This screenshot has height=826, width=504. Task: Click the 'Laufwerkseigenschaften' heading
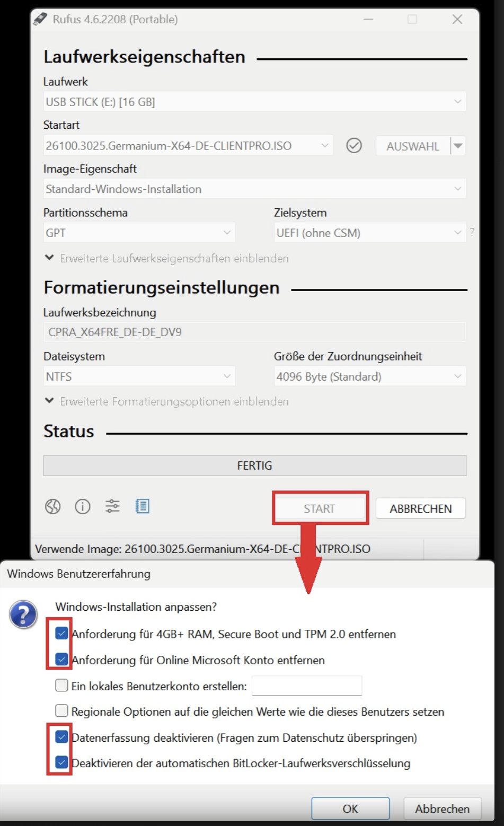[144, 57]
